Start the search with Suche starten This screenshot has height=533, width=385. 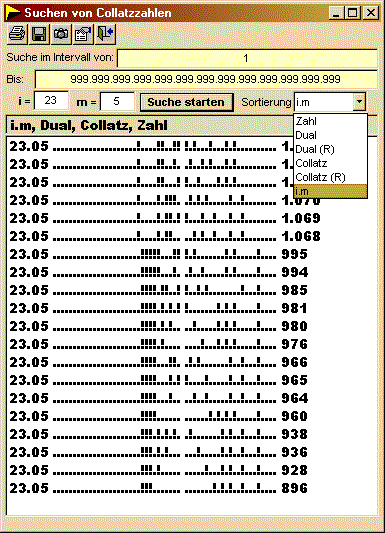[x=187, y=102]
